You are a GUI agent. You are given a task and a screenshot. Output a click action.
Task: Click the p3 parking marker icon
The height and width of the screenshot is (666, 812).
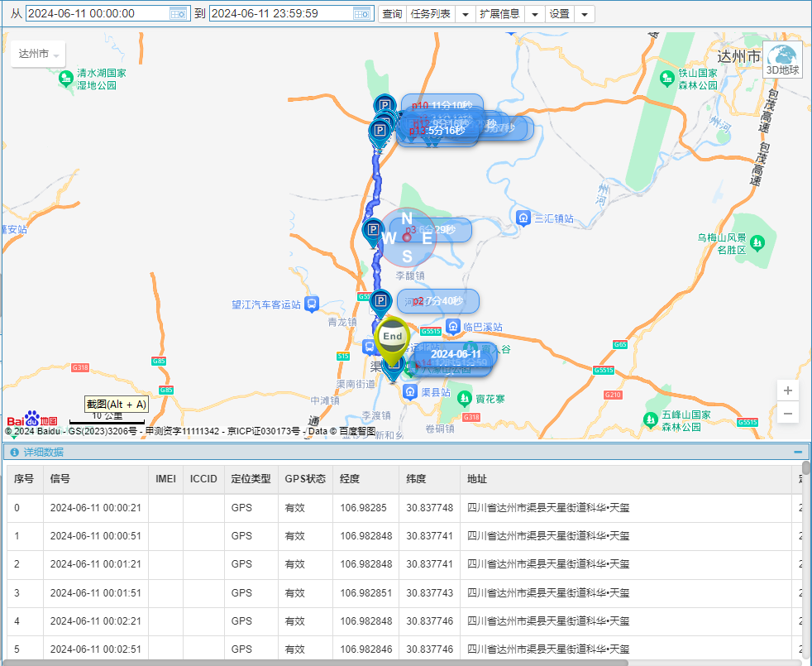coord(374,231)
